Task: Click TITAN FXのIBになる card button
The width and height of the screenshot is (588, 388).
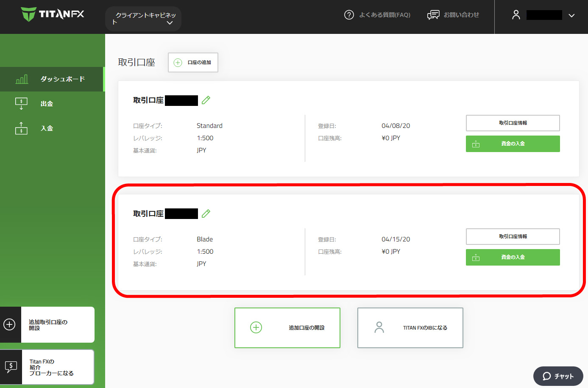Action: pyautogui.click(x=410, y=328)
